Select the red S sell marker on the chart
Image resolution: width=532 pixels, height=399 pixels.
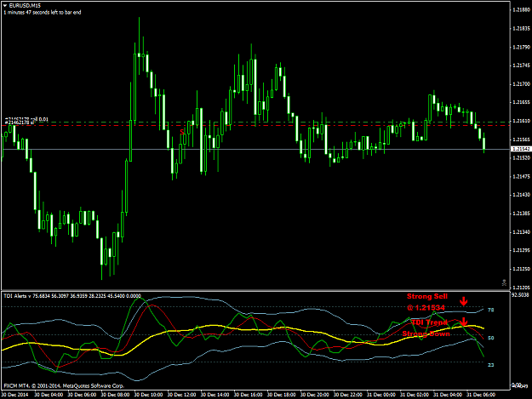click(x=182, y=132)
